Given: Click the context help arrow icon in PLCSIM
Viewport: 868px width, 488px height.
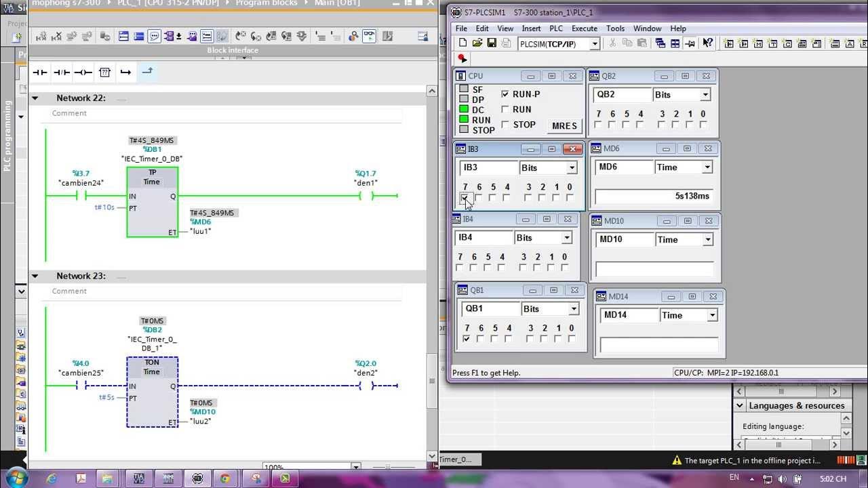Looking at the screenshot, I should [x=707, y=43].
